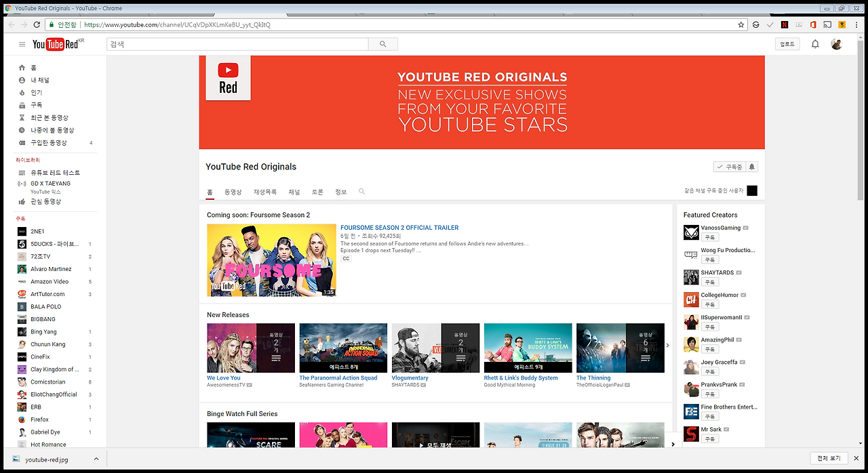Open The Thinning playlist thumbnail
Viewport: 868px width, 473px height.
click(620, 348)
